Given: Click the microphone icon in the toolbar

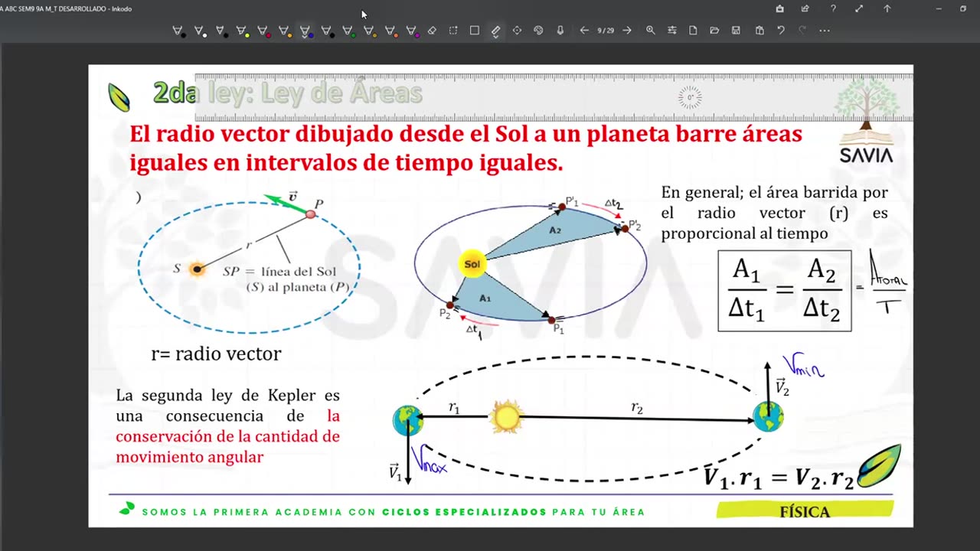Looking at the screenshot, I should click(560, 31).
